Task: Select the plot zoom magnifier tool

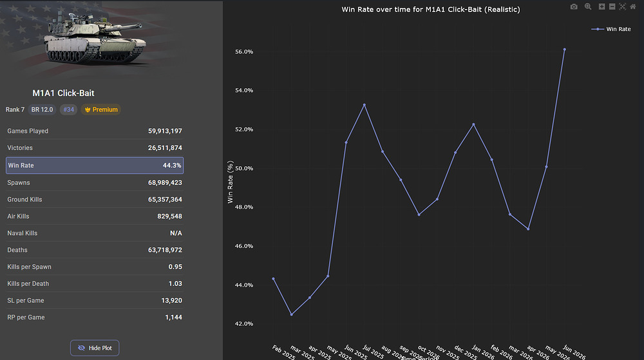Action: [x=588, y=6]
